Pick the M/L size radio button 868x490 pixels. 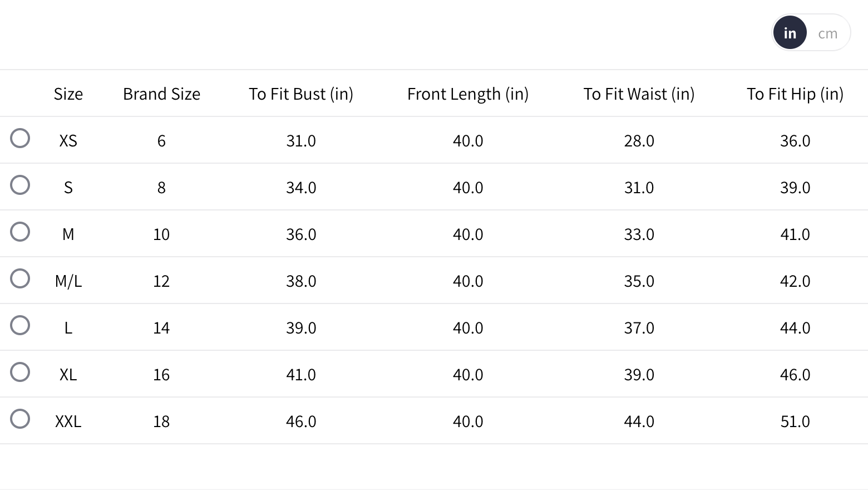[x=20, y=278]
